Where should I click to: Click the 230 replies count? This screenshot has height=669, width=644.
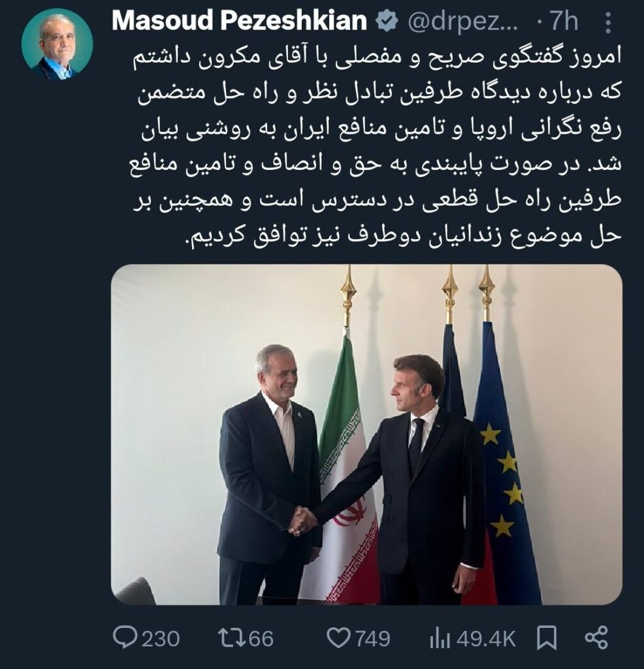160,638
